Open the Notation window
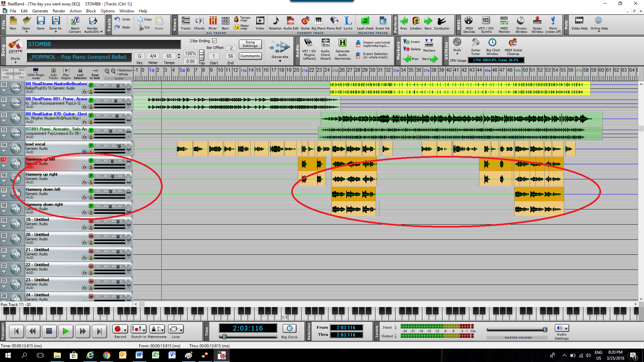 coord(275,23)
